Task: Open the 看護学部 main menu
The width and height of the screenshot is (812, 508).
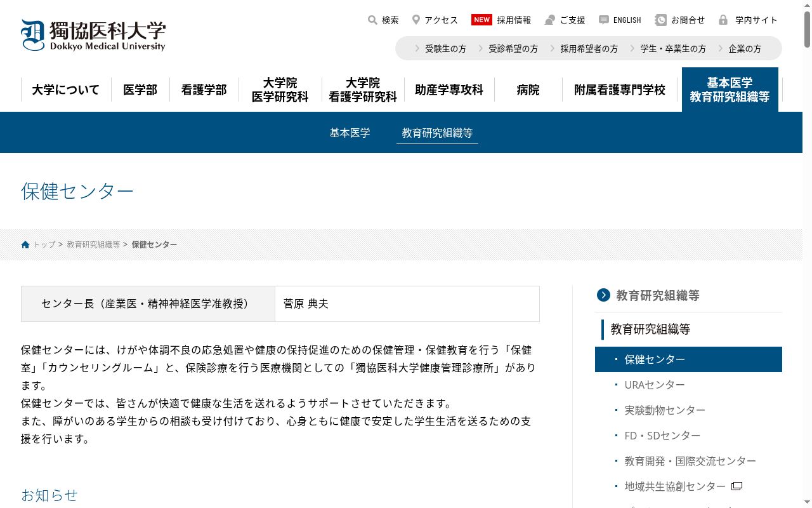Action: [204, 90]
